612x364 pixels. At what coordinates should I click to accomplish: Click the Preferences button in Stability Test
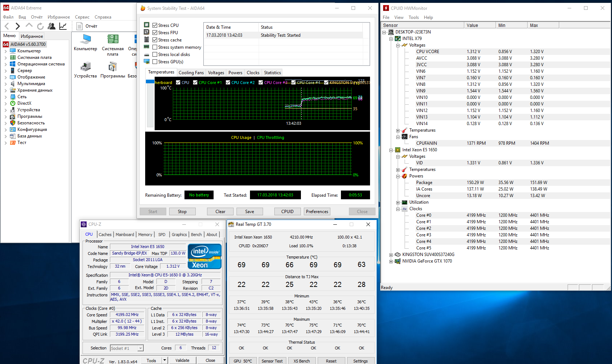(317, 212)
